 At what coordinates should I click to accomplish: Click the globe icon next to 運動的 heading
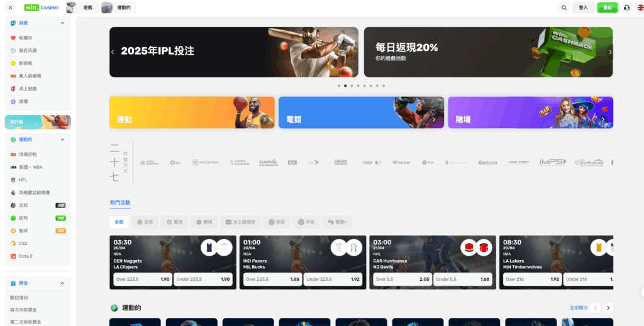pos(114,308)
